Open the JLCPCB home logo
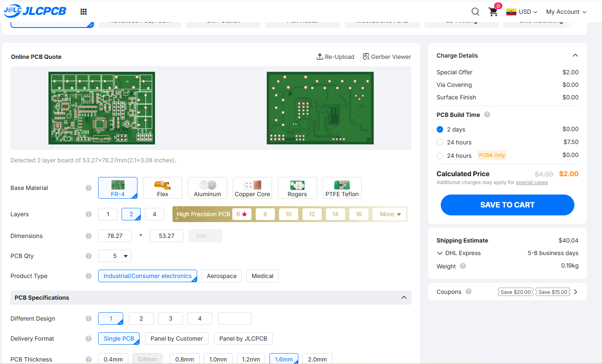Viewport: 602px width, 364px height. (35, 11)
